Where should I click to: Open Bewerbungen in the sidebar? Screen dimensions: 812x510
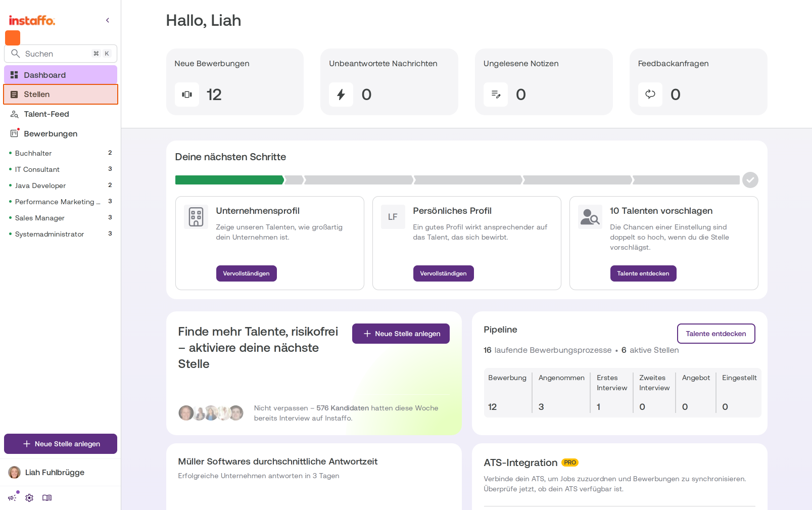(x=61, y=134)
